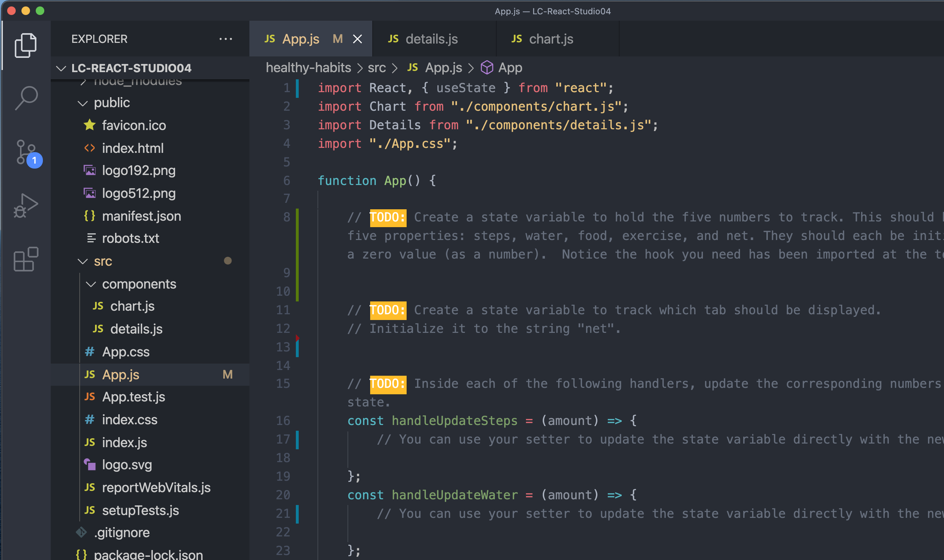Open Source Control with 1 pending change
This screenshot has height=560, width=944.
click(x=26, y=152)
